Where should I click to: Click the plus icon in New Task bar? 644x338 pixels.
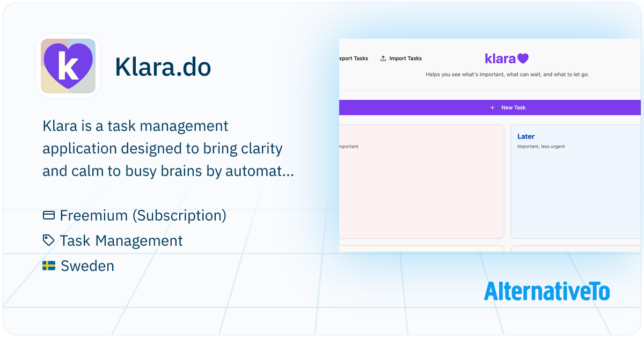click(x=493, y=107)
